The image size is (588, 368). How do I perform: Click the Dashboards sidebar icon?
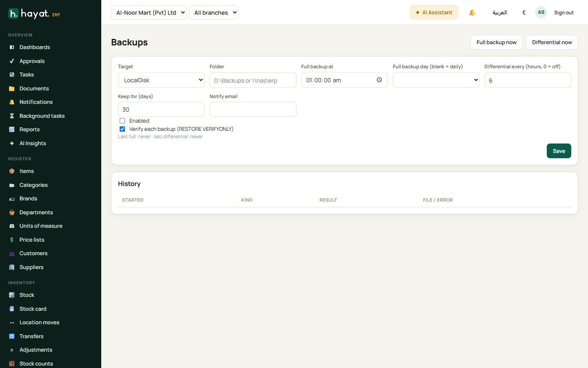[x=12, y=47]
